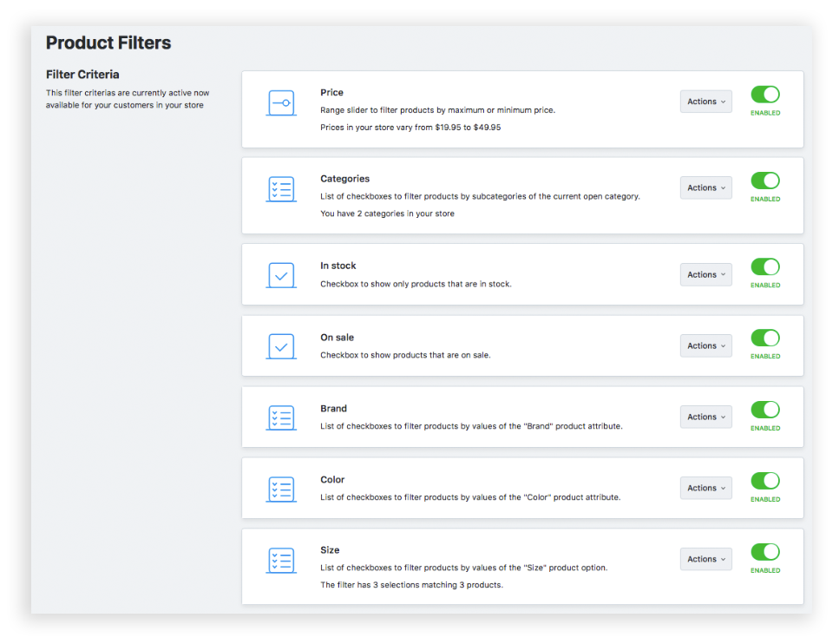Turn off the Size filter toggle

(x=765, y=552)
